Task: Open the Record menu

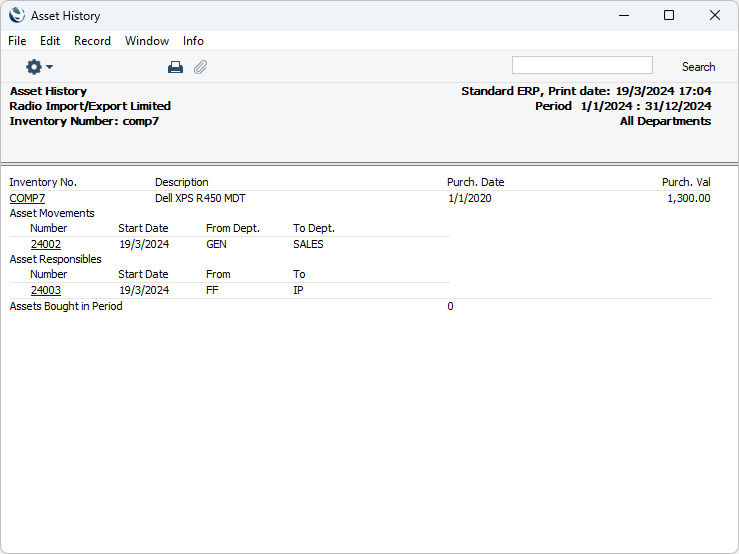Action: tap(92, 41)
